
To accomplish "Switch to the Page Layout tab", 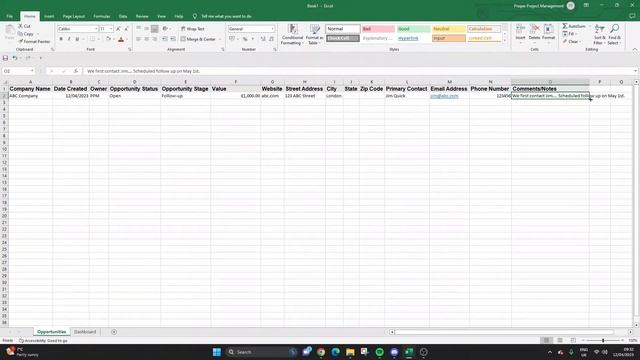I will [x=74, y=16].
